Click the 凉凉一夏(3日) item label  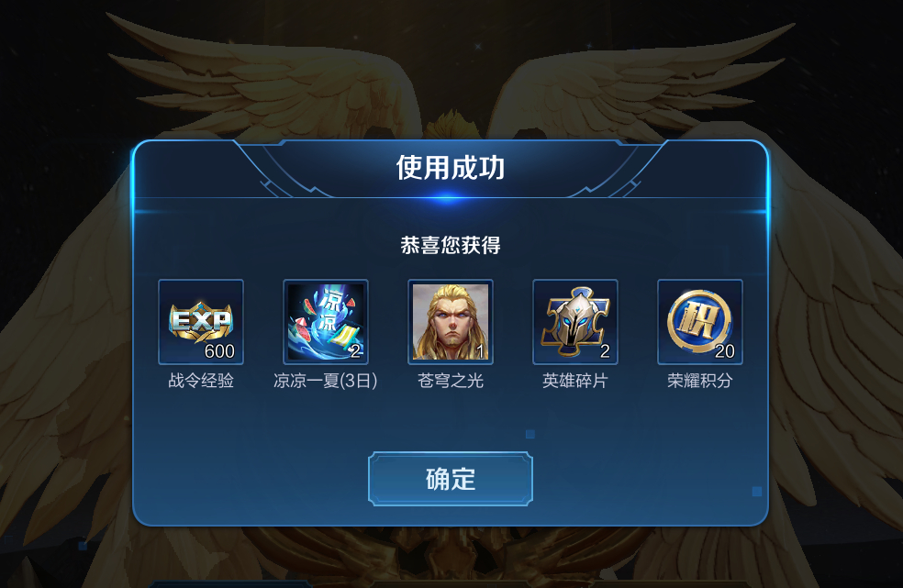(326, 381)
